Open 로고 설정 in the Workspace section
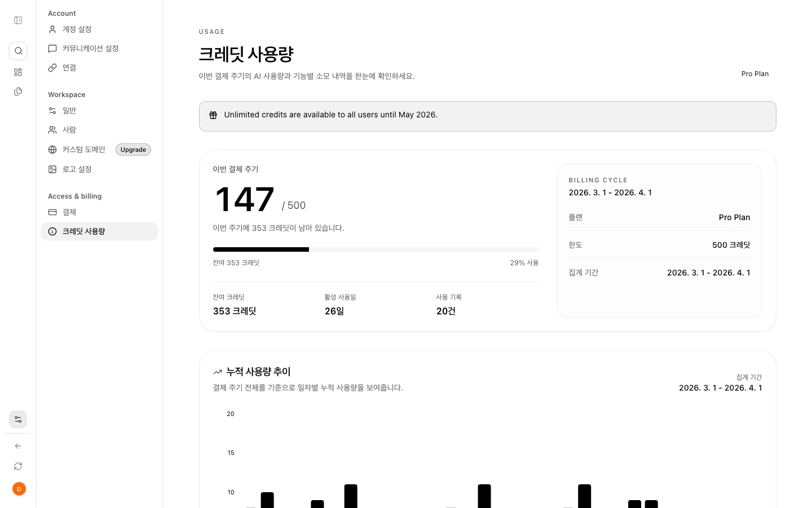Screen dimensions: 812x508 click(x=77, y=169)
